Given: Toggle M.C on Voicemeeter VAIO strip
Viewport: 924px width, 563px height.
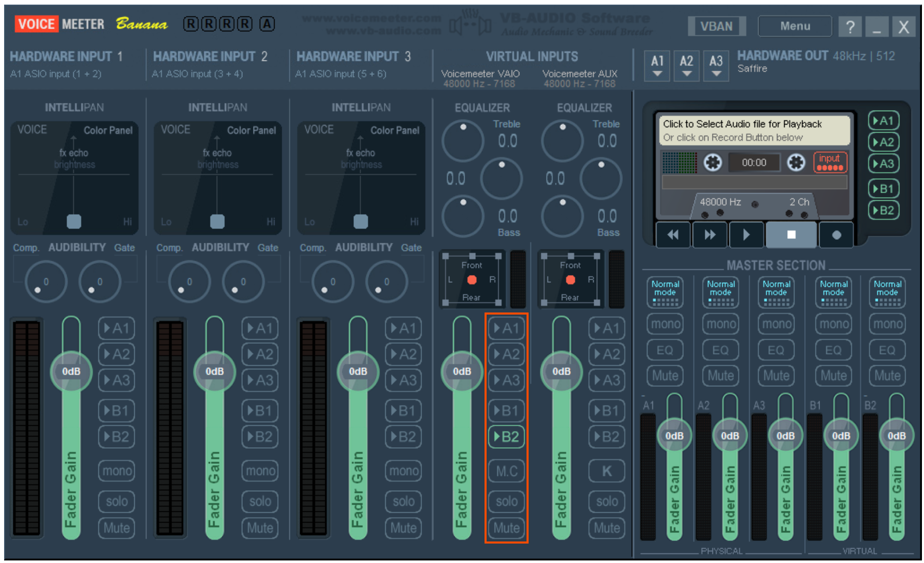Looking at the screenshot, I should click(507, 471).
